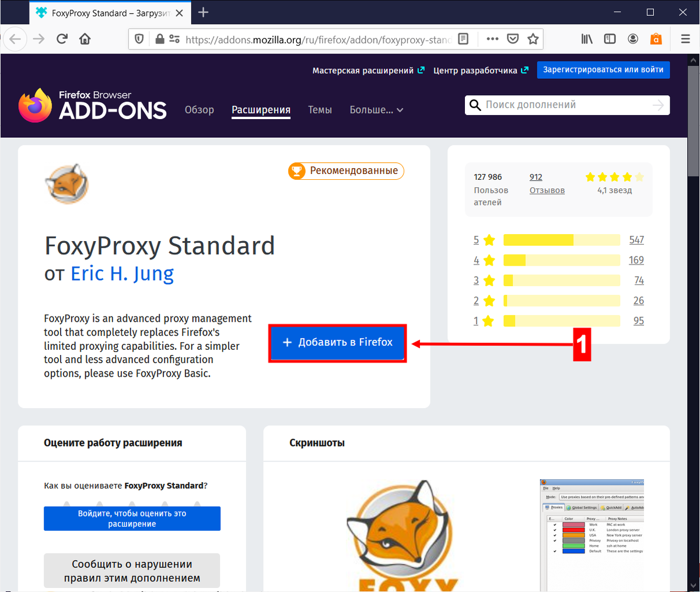Open Firefox account icon
The width and height of the screenshot is (700, 592).
point(633,39)
